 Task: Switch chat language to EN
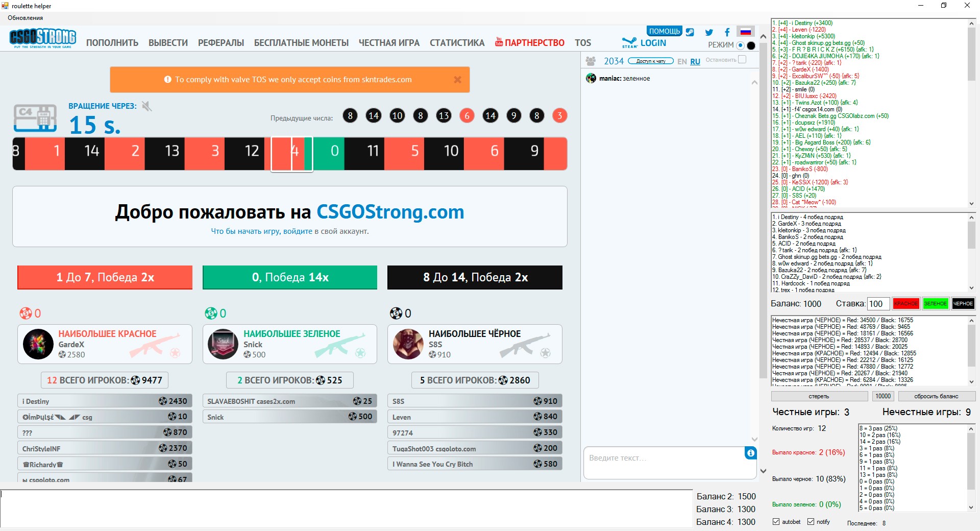(682, 61)
